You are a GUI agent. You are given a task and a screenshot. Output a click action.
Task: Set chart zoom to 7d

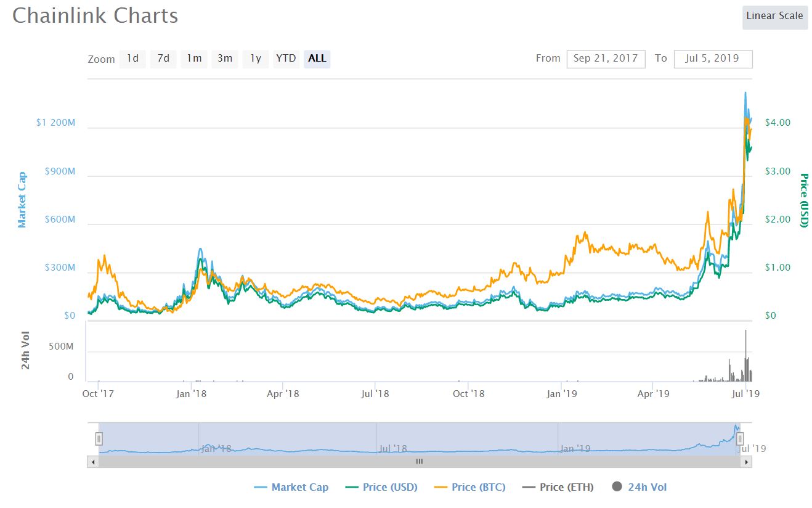click(x=163, y=59)
